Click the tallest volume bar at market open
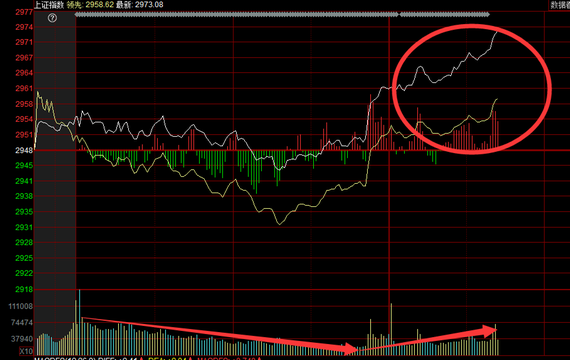 point(79,322)
